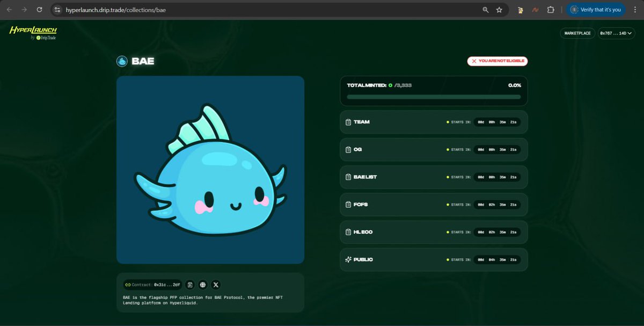Viewport: 644px width, 326px height.
Task: Select the OG mint phase row
Action: pyautogui.click(x=434, y=149)
